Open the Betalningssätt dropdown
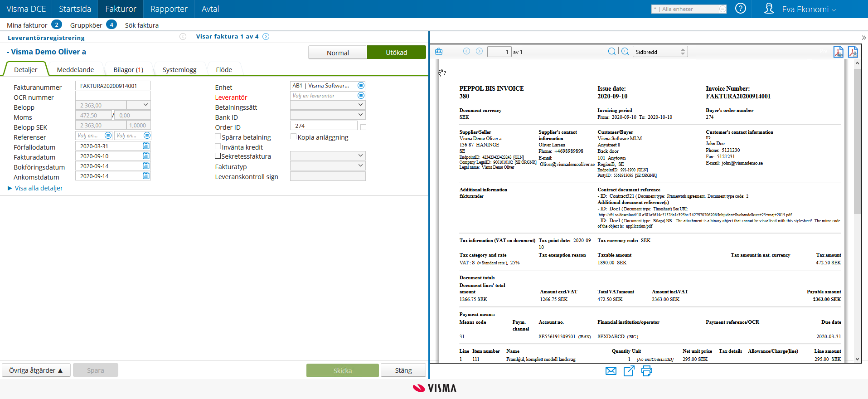Screen dimensions: 868x399 [328, 105]
